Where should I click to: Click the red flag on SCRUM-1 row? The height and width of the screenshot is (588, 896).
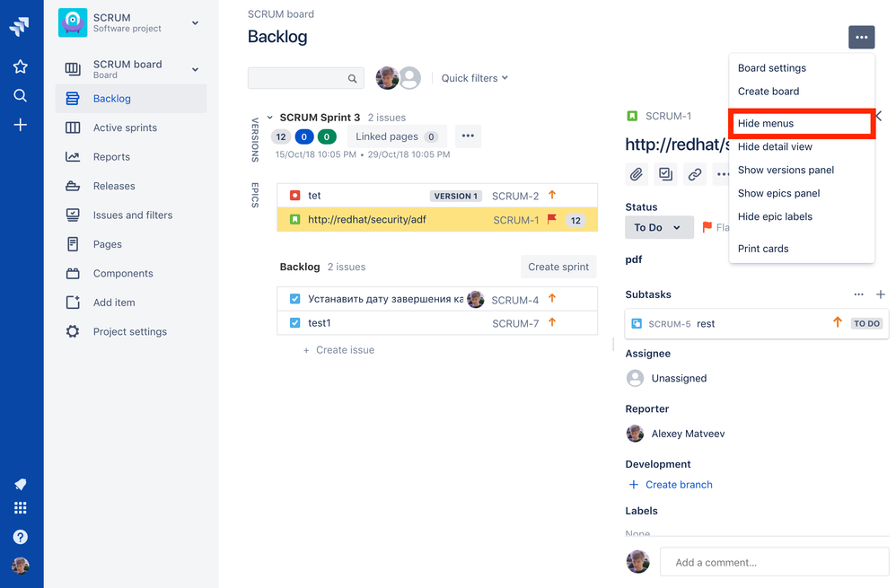[x=552, y=219]
